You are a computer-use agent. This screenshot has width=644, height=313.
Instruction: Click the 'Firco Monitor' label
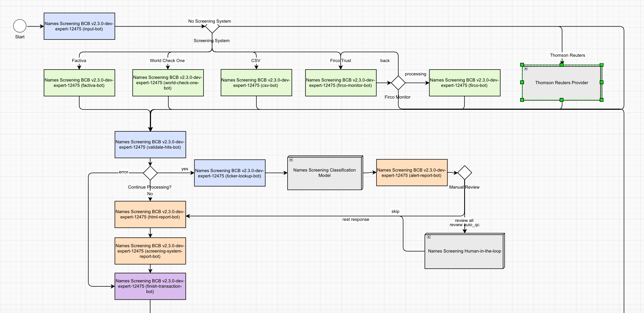(x=397, y=97)
